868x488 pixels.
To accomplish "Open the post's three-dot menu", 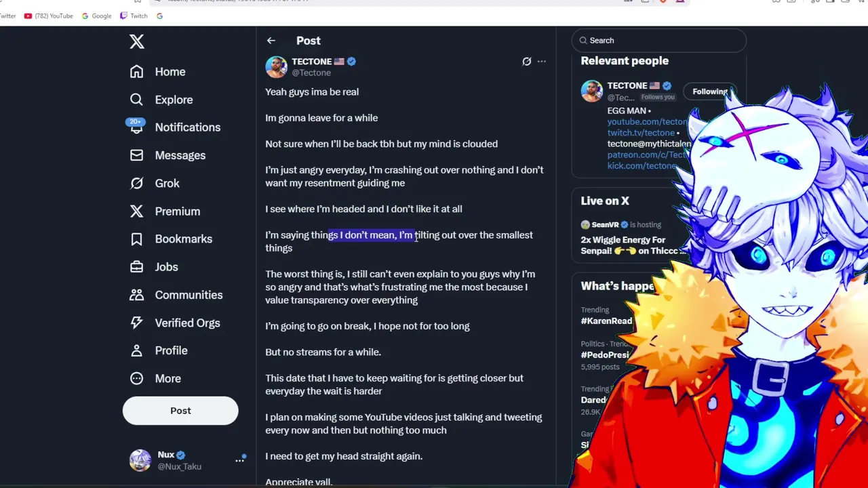I will pyautogui.click(x=541, y=61).
